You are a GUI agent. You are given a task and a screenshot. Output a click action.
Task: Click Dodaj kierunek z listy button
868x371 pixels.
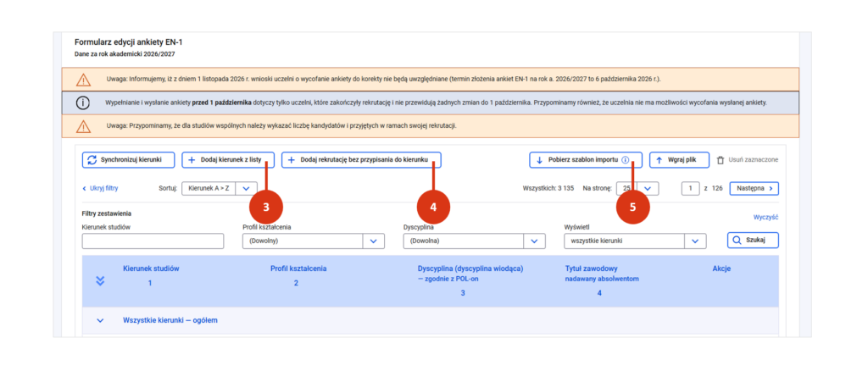229,160
